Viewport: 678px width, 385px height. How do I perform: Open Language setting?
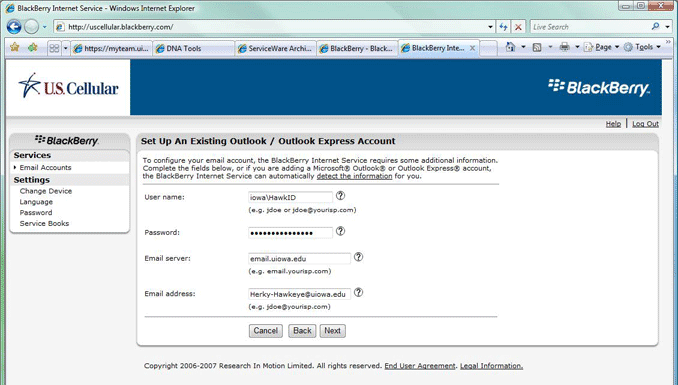[x=36, y=202]
